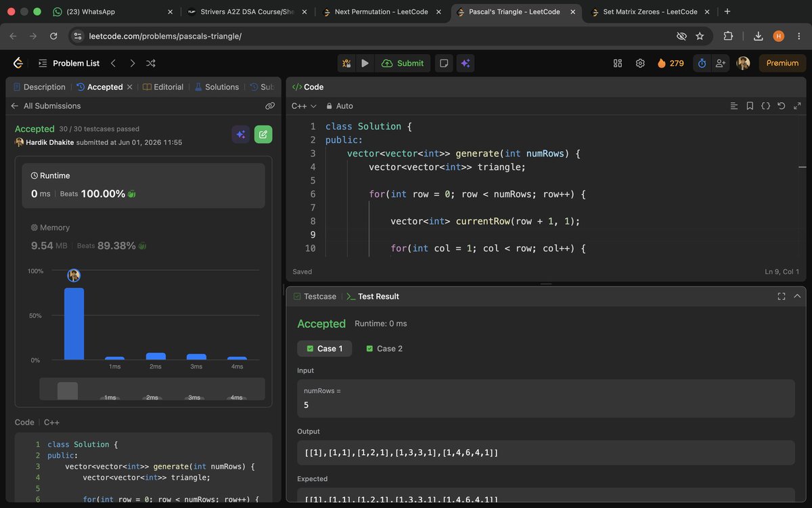Switch to the Description tab

tap(39, 87)
